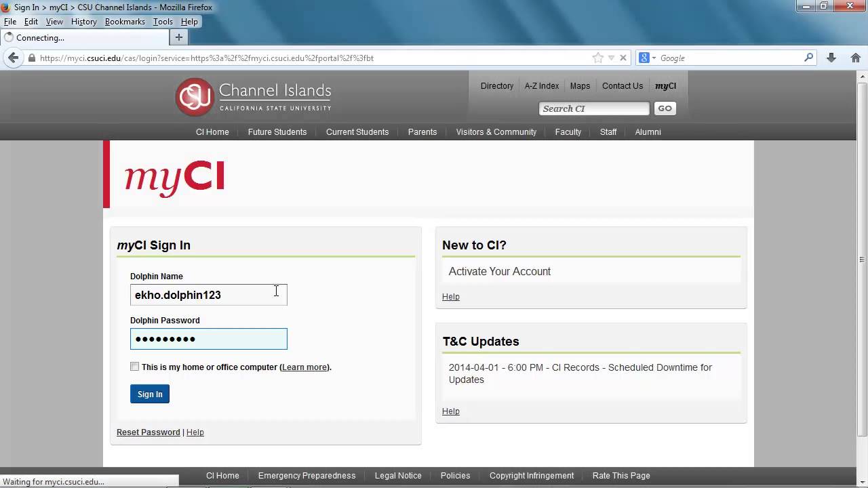This screenshot has height=488, width=868.
Task: Open Emergency Preparedness footer link
Action: [307, 476]
